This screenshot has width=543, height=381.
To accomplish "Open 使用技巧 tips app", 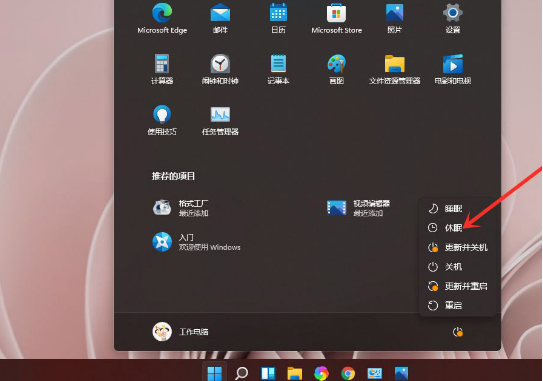I will [x=162, y=120].
